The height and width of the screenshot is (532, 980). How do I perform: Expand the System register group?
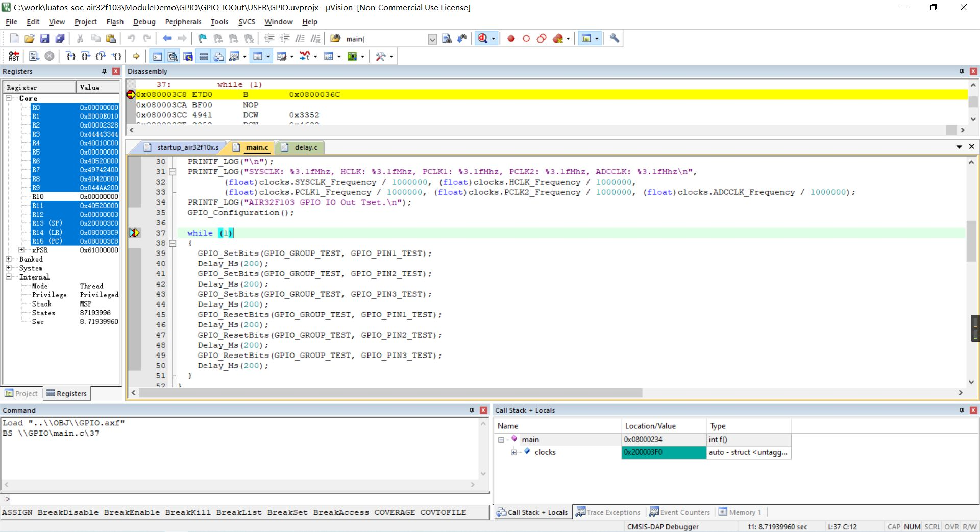coord(9,268)
